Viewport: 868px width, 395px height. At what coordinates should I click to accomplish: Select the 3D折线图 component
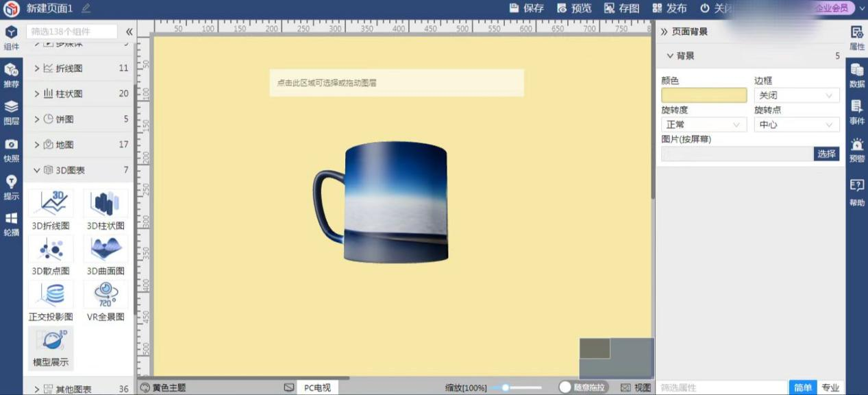51,210
